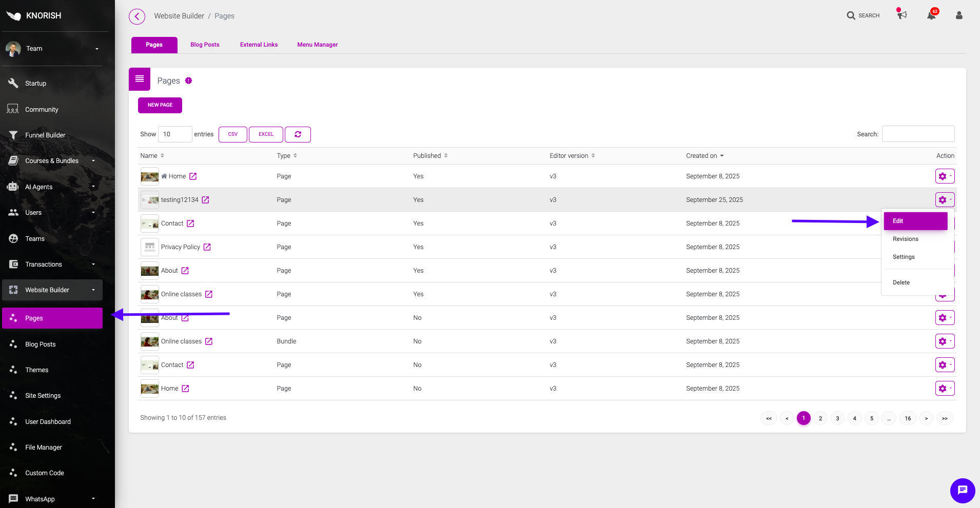Click the Pages info badge icon

tap(189, 80)
